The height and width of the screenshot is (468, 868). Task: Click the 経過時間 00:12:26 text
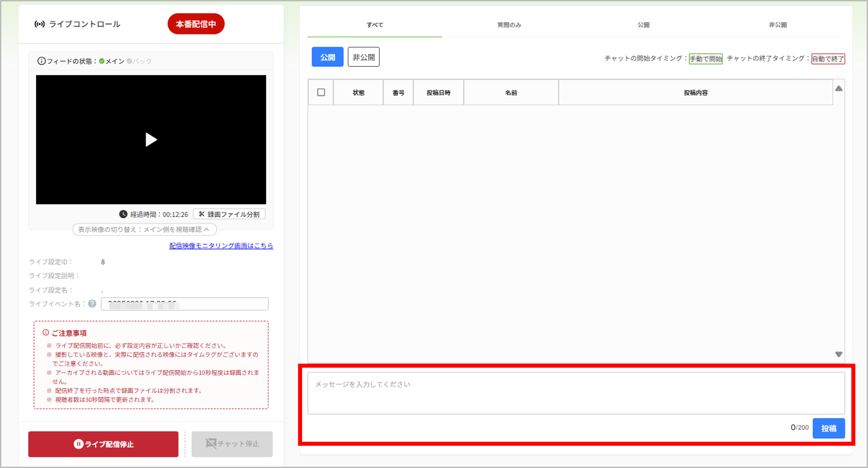coord(159,215)
